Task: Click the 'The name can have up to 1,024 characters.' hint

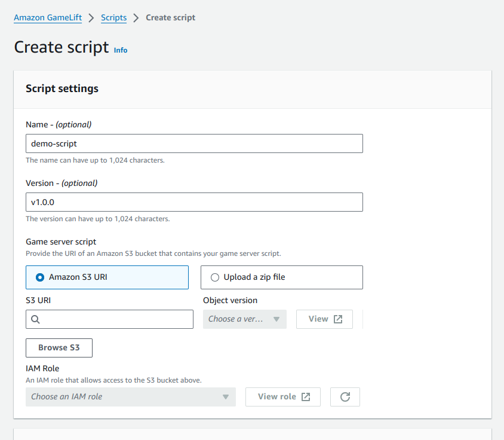Action: tap(95, 160)
